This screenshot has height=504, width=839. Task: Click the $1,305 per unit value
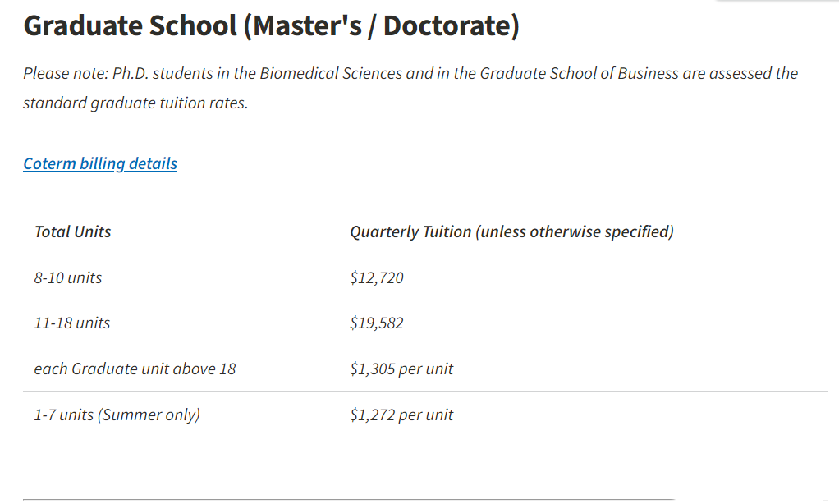pyautogui.click(x=401, y=369)
